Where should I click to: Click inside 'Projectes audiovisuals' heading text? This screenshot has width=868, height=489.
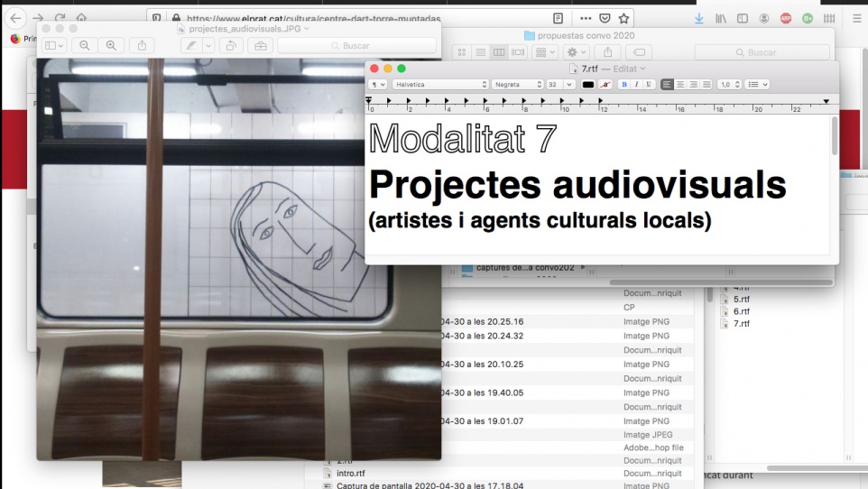[577, 184]
